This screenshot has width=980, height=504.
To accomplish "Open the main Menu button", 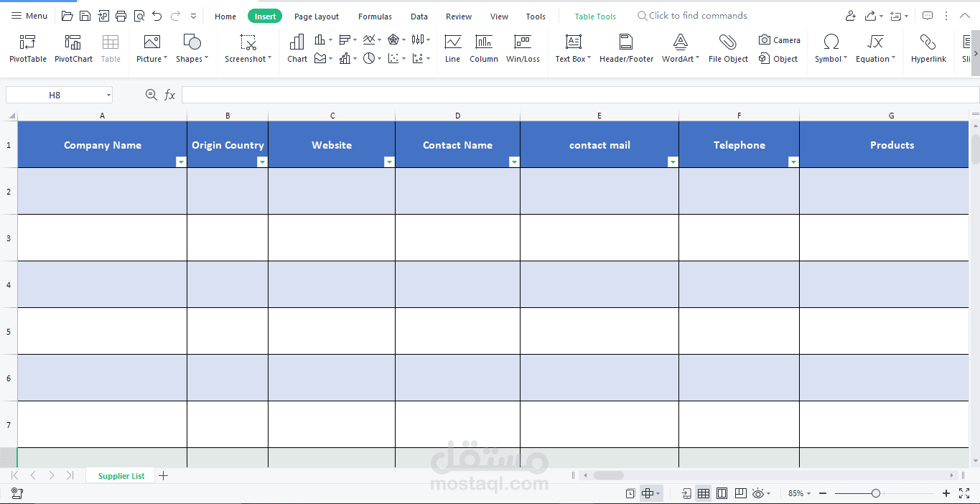I will tap(29, 16).
